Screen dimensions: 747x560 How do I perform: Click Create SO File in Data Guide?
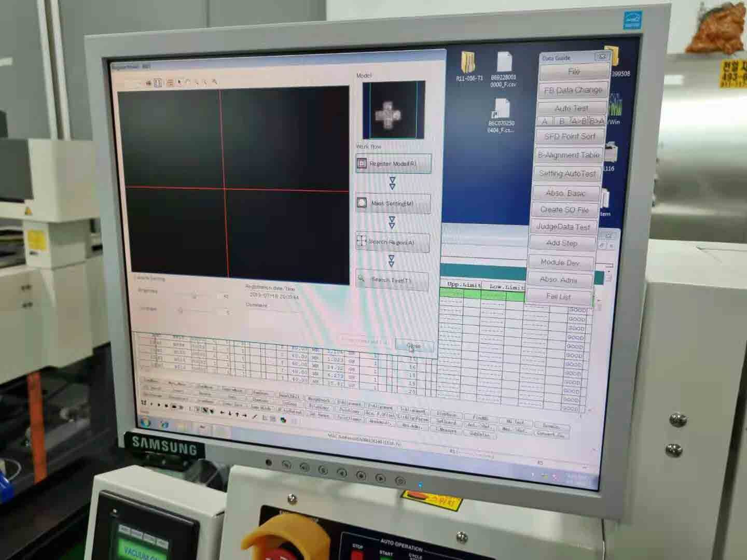pos(564,210)
